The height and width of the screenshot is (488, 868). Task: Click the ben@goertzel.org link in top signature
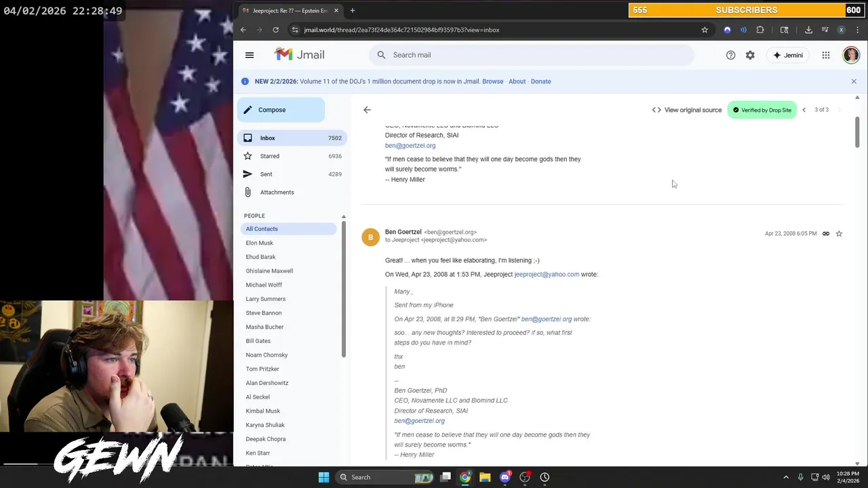coord(410,146)
